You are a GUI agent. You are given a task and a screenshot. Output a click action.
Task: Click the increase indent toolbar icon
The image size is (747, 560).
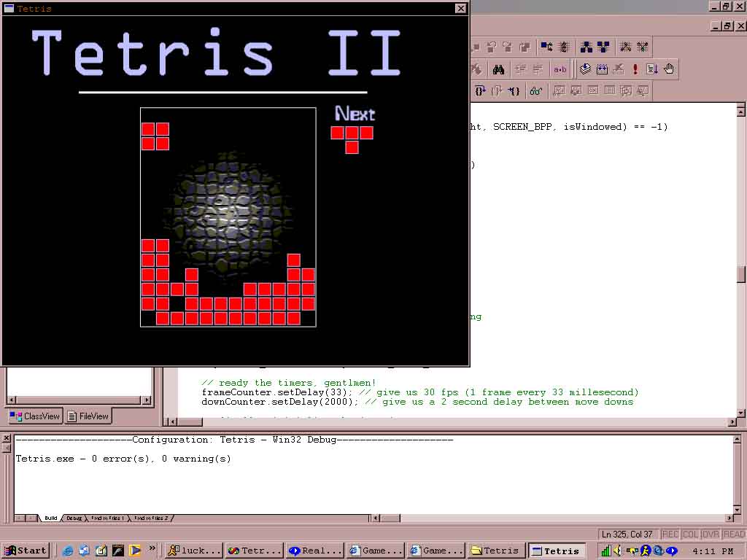point(520,69)
